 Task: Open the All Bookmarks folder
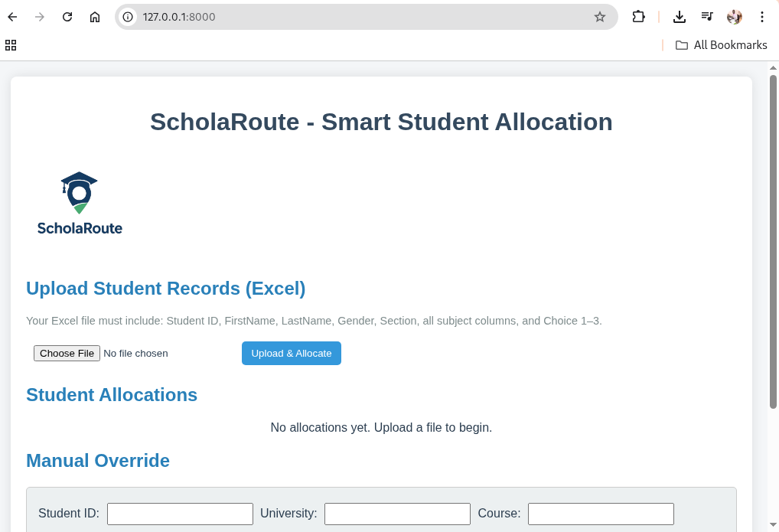click(722, 45)
